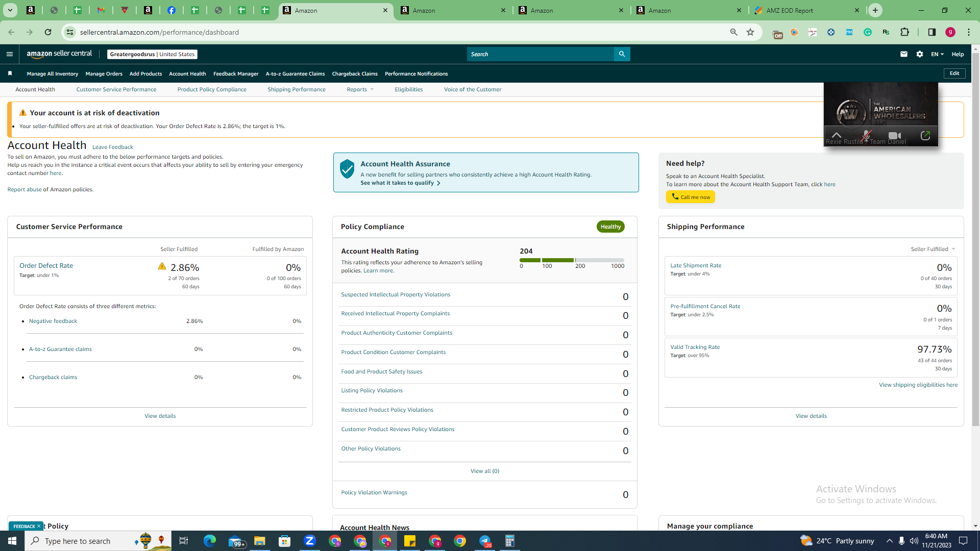Open the Order Defect Rate link
This screenshot has width=980, height=551.
click(x=46, y=265)
